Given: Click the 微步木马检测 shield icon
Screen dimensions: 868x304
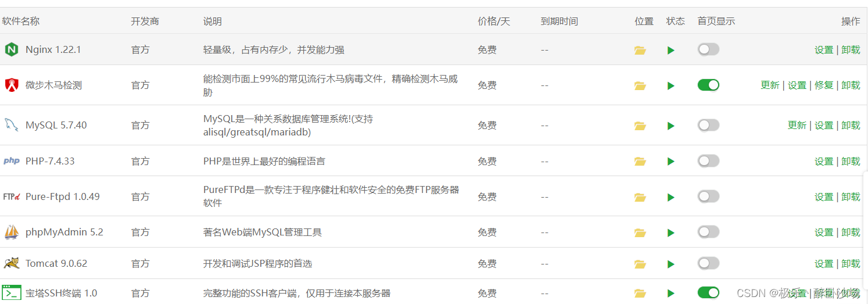Looking at the screenshot, I should 12,85.
